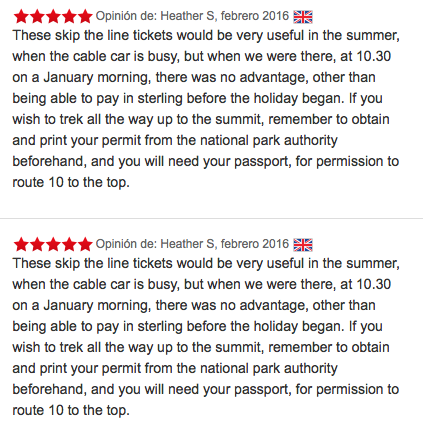Click the fifth red star in top review
Image resolution: width=430 pixels, height=436 pixels.
[85, 16]
